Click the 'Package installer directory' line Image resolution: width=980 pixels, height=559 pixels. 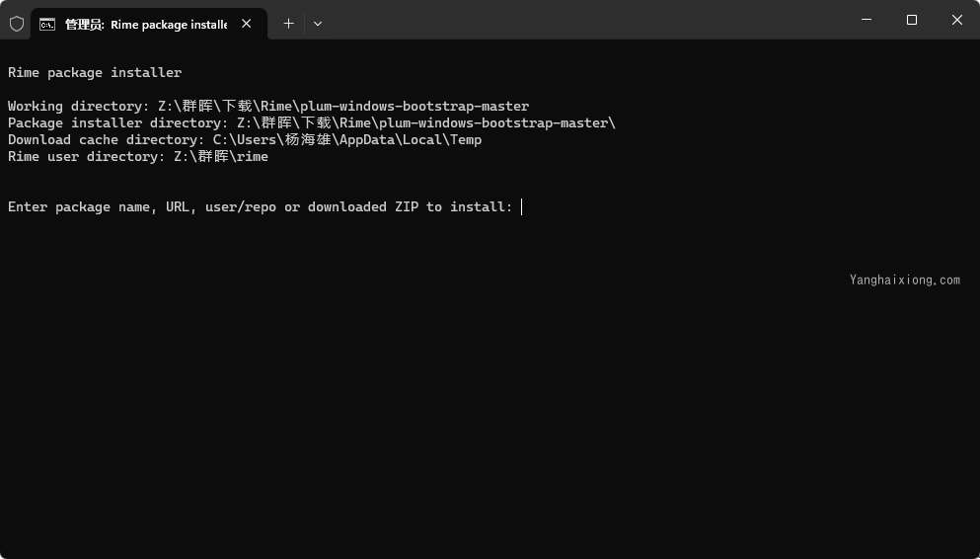(x=311, y=122)
